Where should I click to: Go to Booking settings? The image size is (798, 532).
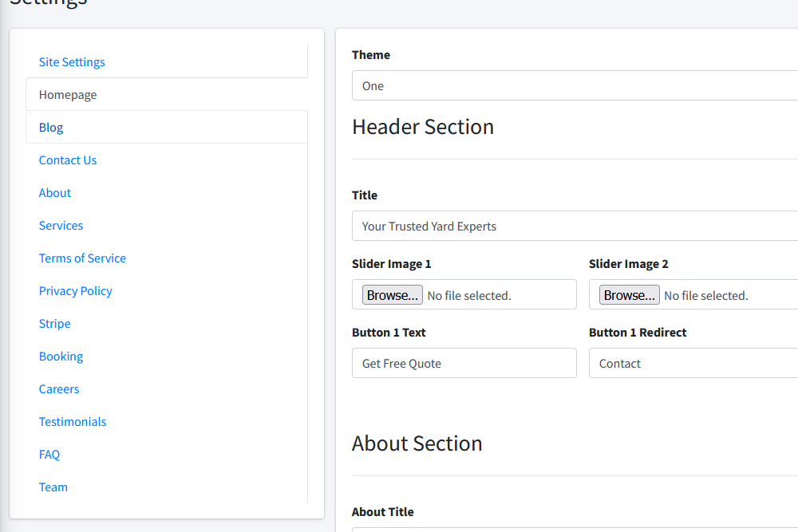coord(61,357)
